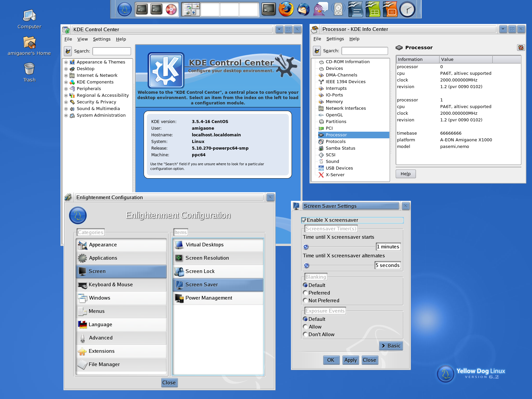This screenshot has height=399, width=532.
Task: Select Preferred blanking option
Action: point(305,293)
